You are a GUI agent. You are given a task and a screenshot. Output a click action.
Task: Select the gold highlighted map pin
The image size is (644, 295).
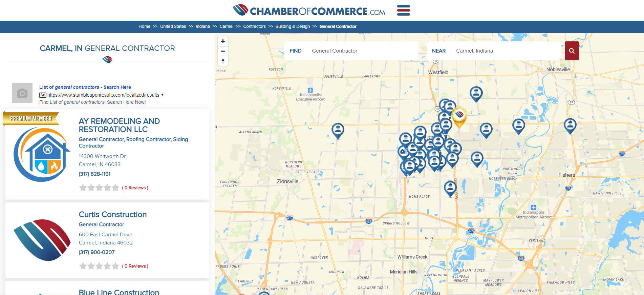tap(459, 116)
